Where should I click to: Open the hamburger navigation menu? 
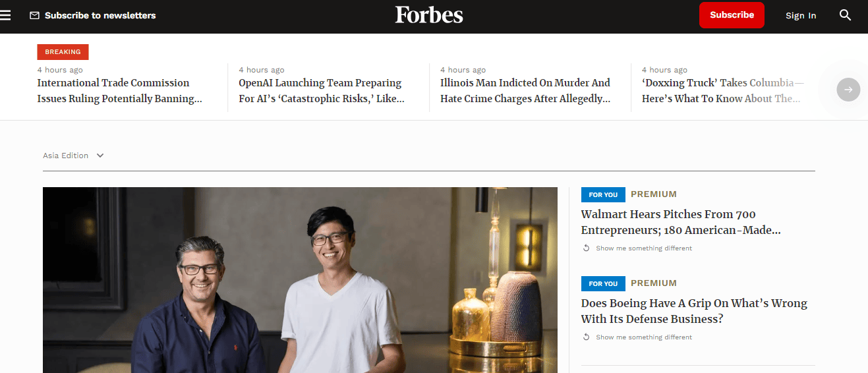point(5,15)
